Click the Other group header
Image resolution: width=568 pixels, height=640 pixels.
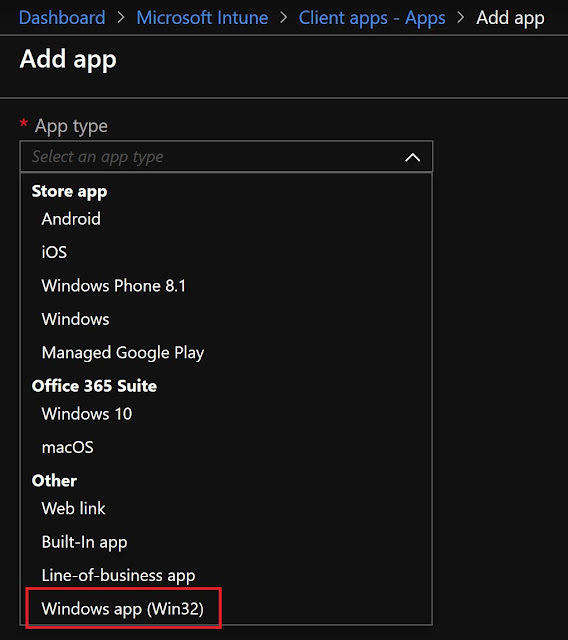pyautogui.click(x=54, y=481)
